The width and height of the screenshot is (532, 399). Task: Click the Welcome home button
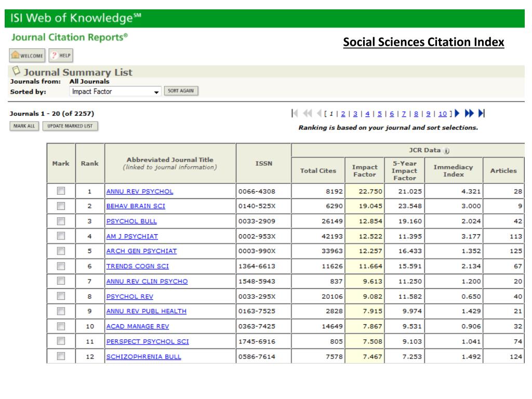point(27,55)
